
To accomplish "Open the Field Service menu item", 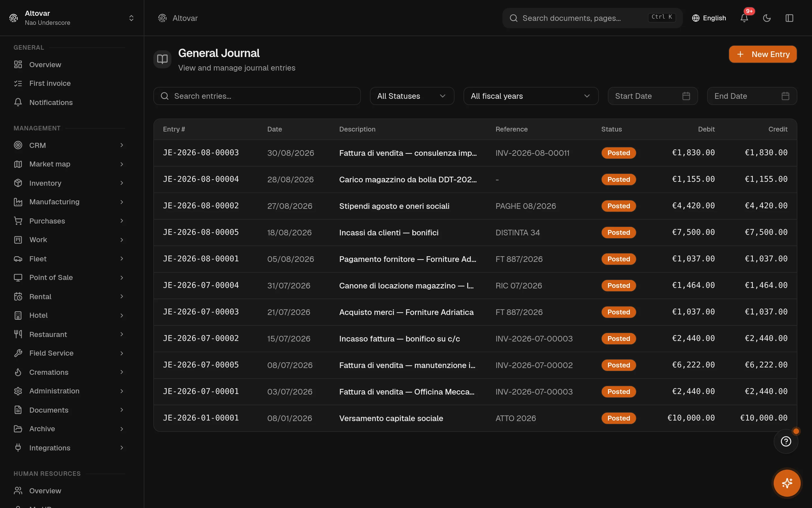I will pyautogui.click(x=69, y=353).
